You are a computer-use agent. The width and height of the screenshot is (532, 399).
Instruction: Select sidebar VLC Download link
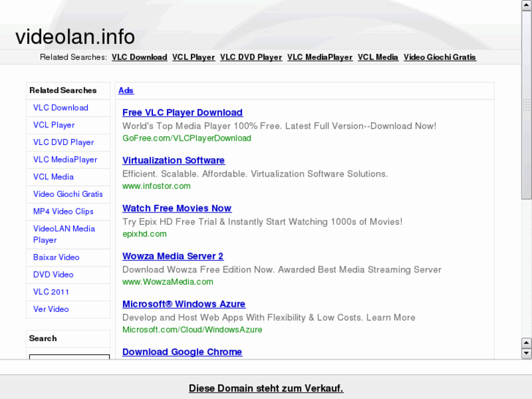click(61, 108)
